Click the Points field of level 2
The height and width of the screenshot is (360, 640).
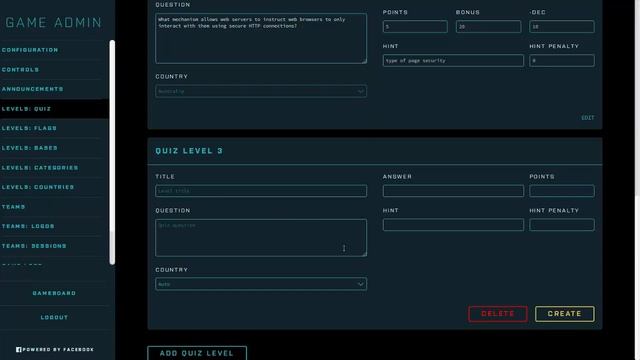click(x=415, y=27)
